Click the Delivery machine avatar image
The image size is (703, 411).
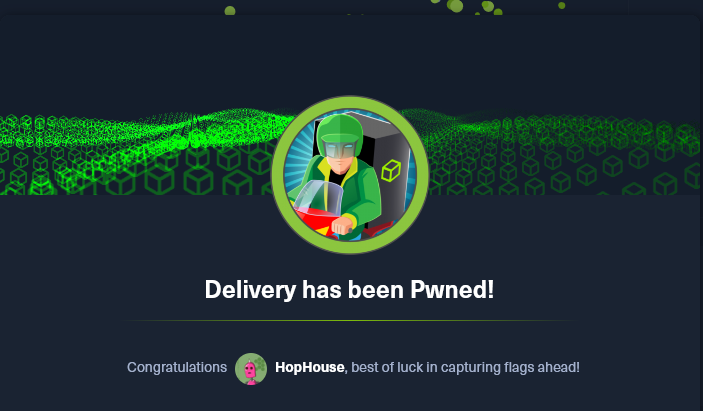(350, 175)
